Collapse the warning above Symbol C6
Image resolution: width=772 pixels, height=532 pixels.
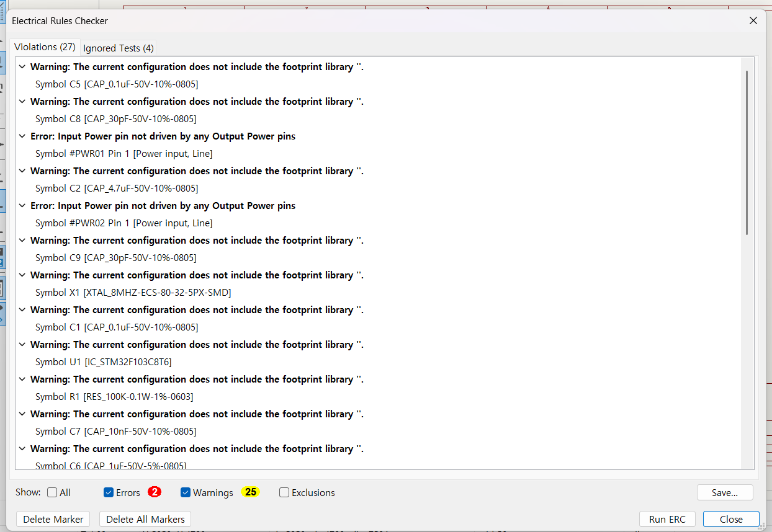pyautogui.click(x=22, y=449)
